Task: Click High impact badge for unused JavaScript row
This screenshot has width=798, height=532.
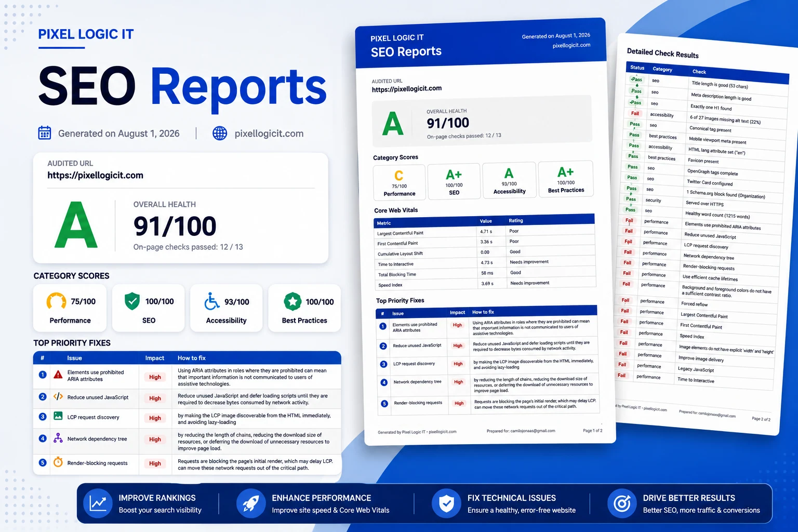Action: click(x=155, y=398)
